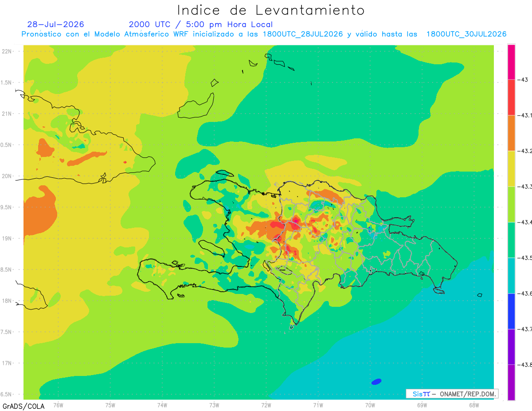Image resolution: width=532 pixels, height=411 pixels.
Task: Click the '76W' longitude label
Action: coord(58,405)
